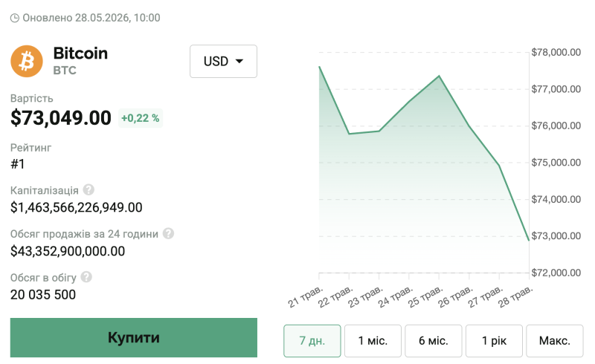Click the 28 трав. axis label
The height and width of the screenshot is (364, 595).
(515, 296)
